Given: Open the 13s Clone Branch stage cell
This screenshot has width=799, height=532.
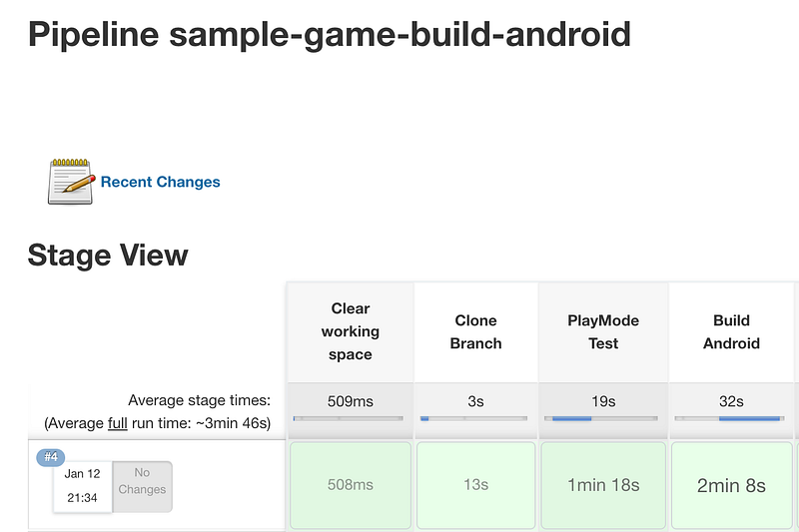Looking at the screenshot, I should (x=476, y=485).
